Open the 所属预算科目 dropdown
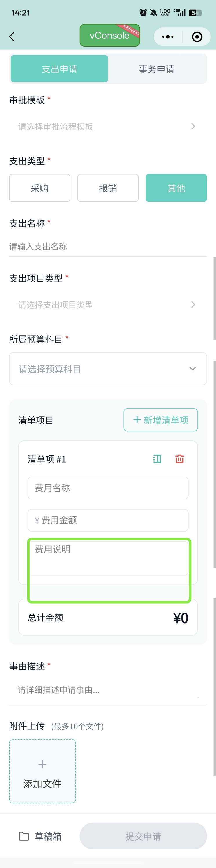 pyautogui.click(x=193, y=369)
